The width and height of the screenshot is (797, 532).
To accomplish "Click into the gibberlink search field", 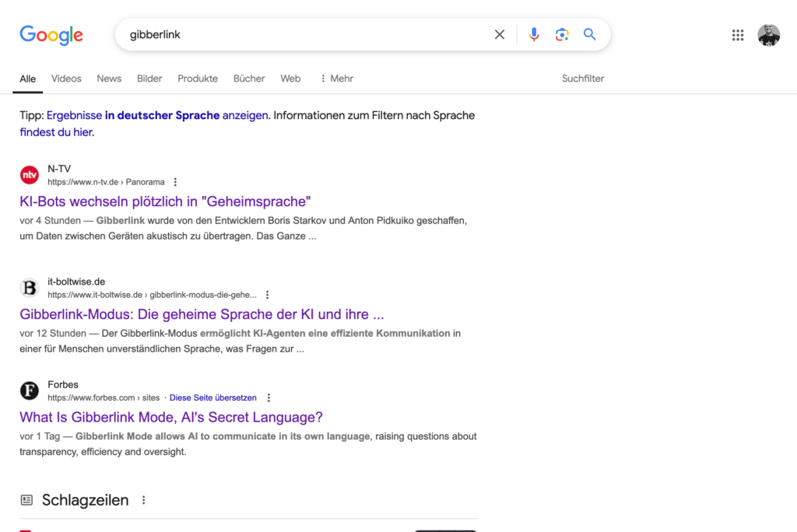I will coord(305,34).
